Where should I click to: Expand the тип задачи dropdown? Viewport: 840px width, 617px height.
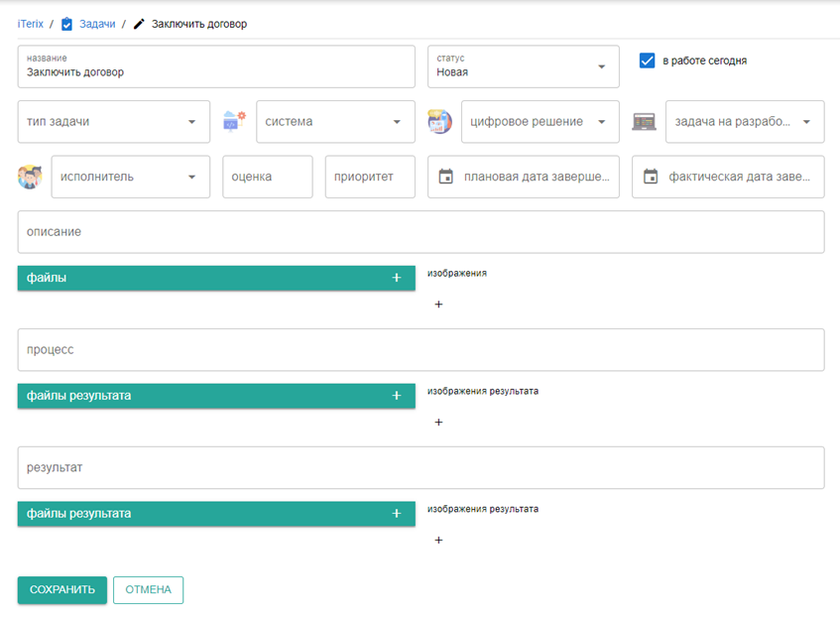(x=114, y=122)
